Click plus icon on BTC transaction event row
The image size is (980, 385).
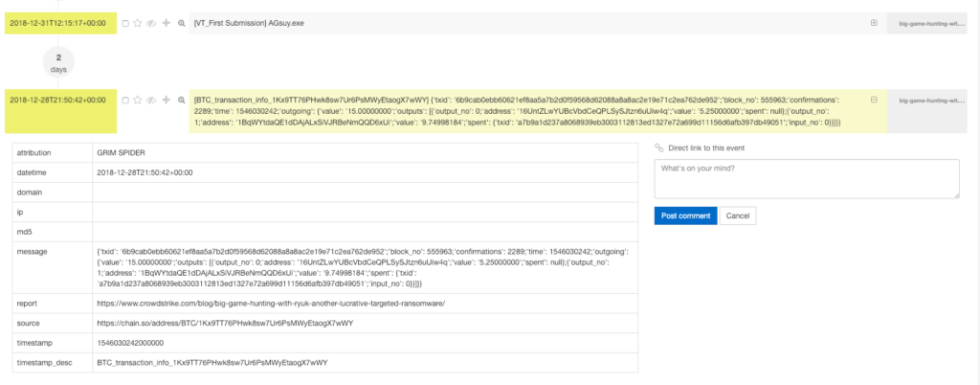[167, 100]
